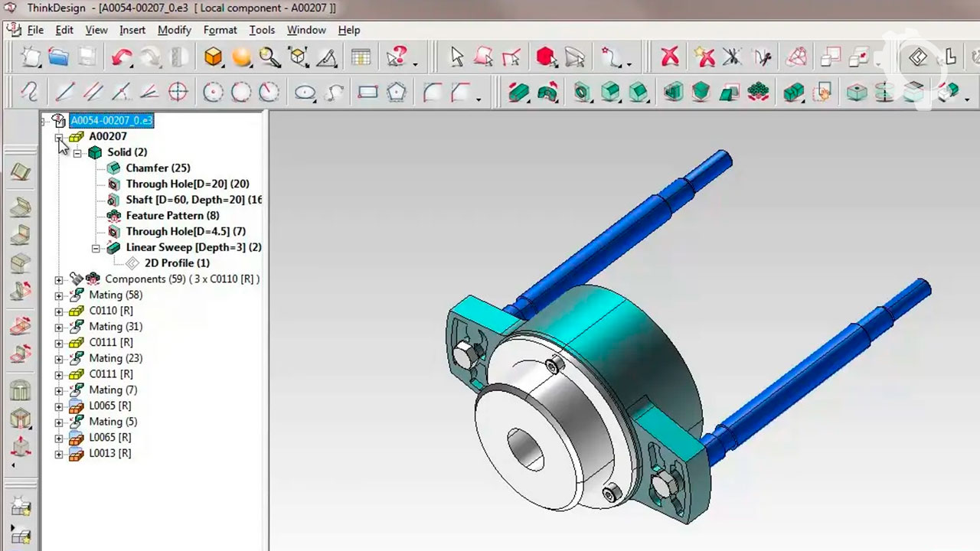Click the red Undo arrow
Image resolution: width=980 pixels, height=551 pixels.
(x=121, y=57)
